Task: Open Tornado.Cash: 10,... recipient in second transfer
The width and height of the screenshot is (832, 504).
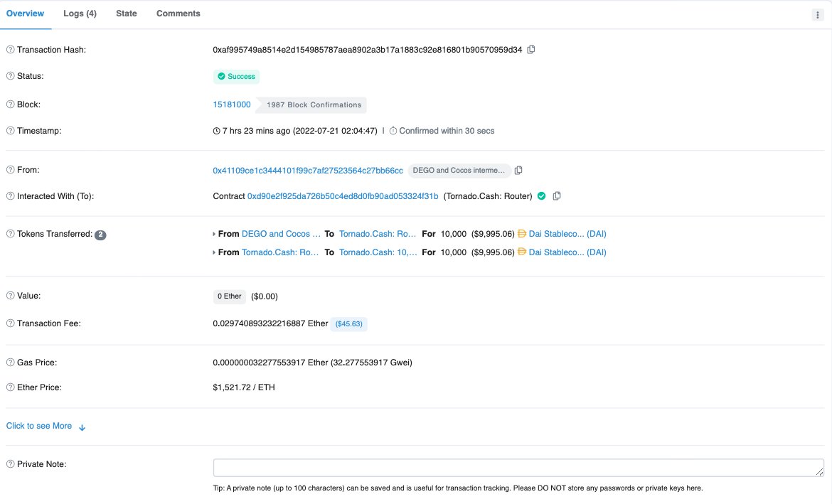Action: coord(378,252)
